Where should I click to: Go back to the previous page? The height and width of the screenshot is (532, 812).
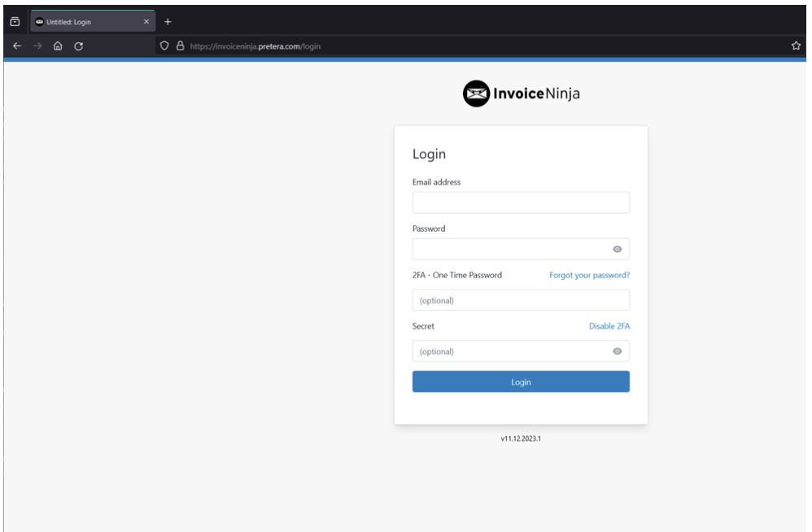(17, 46)
